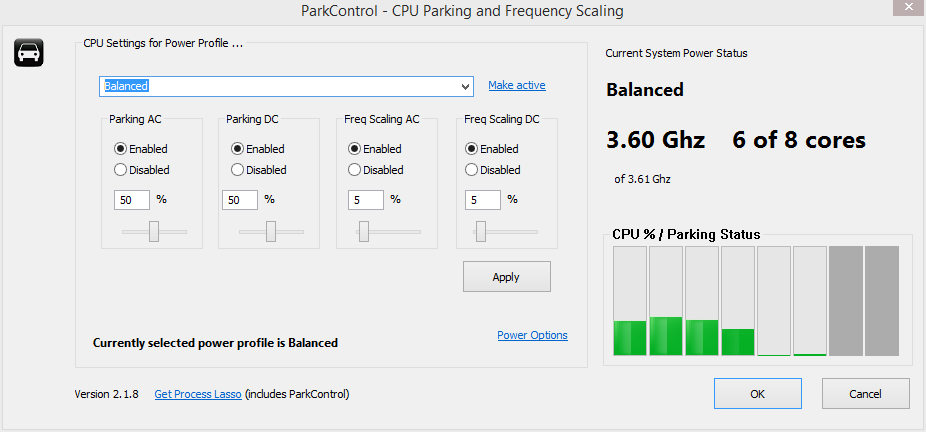926x432 pixels.
Task: Select Disabled under Parking DC
Action: coord(258,170)
